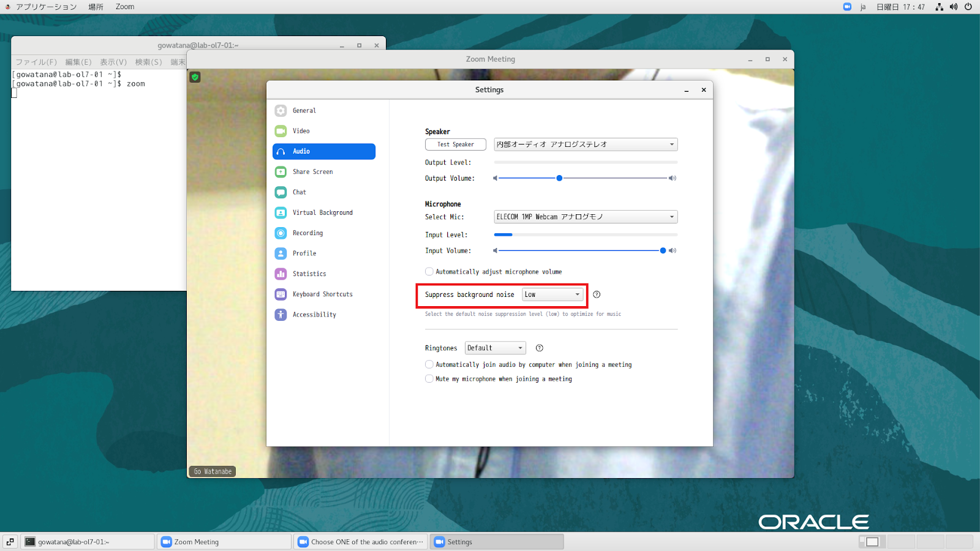Click the Share Screen icon
The height and width of the screenshot is (551, 980).
click(281, 172)
